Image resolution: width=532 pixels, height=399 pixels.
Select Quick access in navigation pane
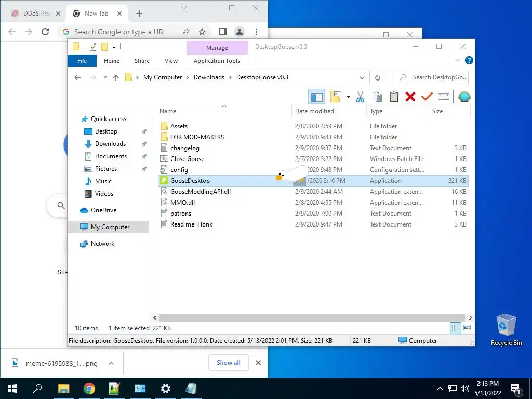coord(108,119)
